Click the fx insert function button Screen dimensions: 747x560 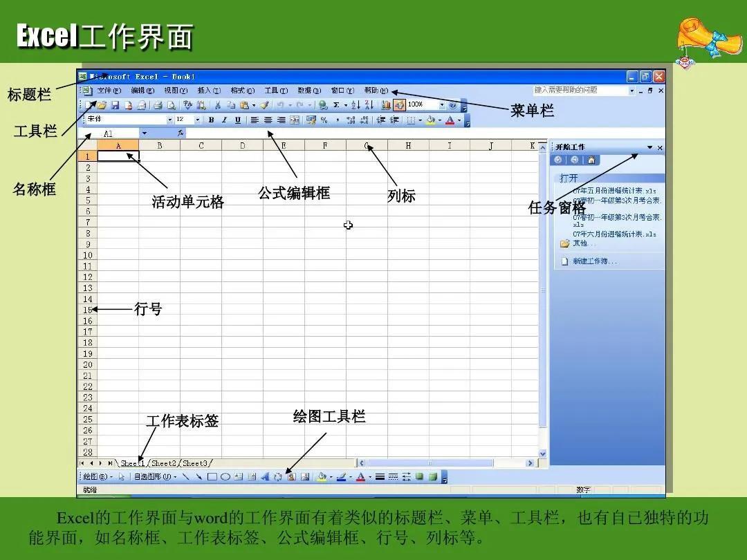(x=181, y=134)
